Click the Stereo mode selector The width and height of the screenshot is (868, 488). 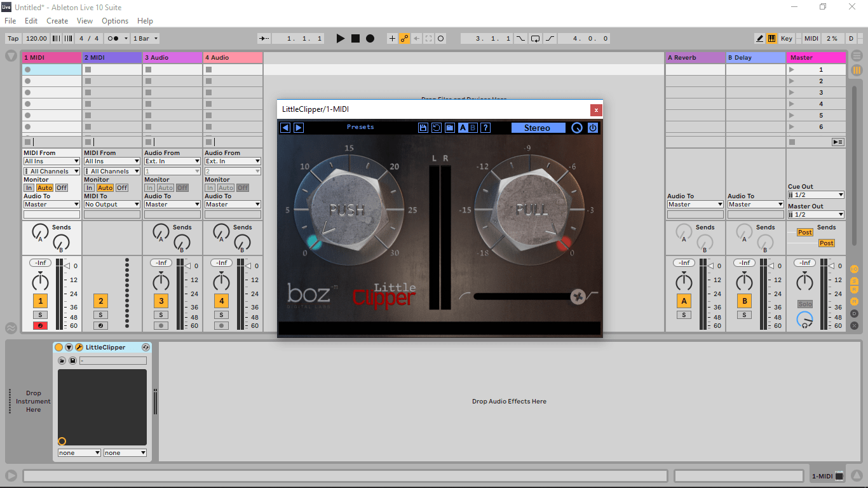538,128
